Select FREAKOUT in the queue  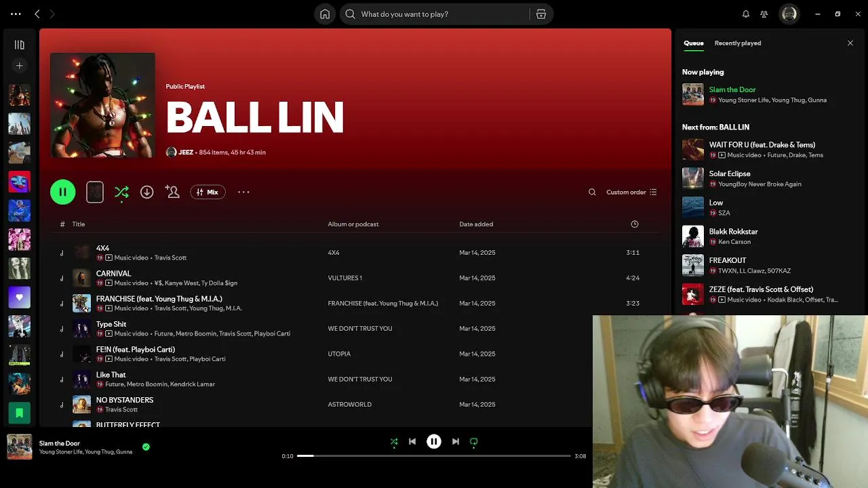pos(728,260)
